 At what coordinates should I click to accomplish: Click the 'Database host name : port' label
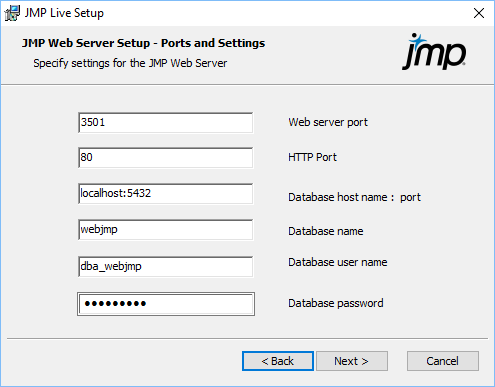click(x=354, y=197)
